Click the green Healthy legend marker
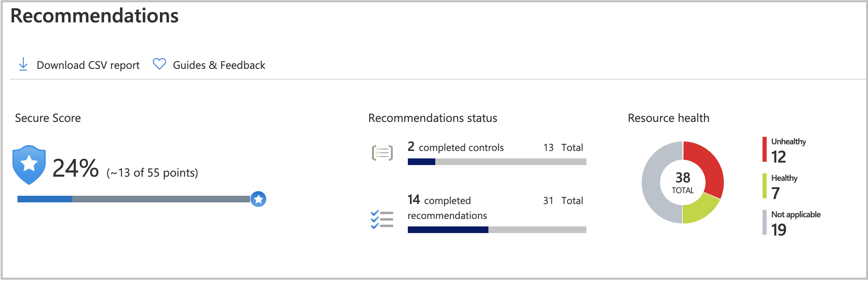This screenshot has width=868, height=282. pos(765,186)
